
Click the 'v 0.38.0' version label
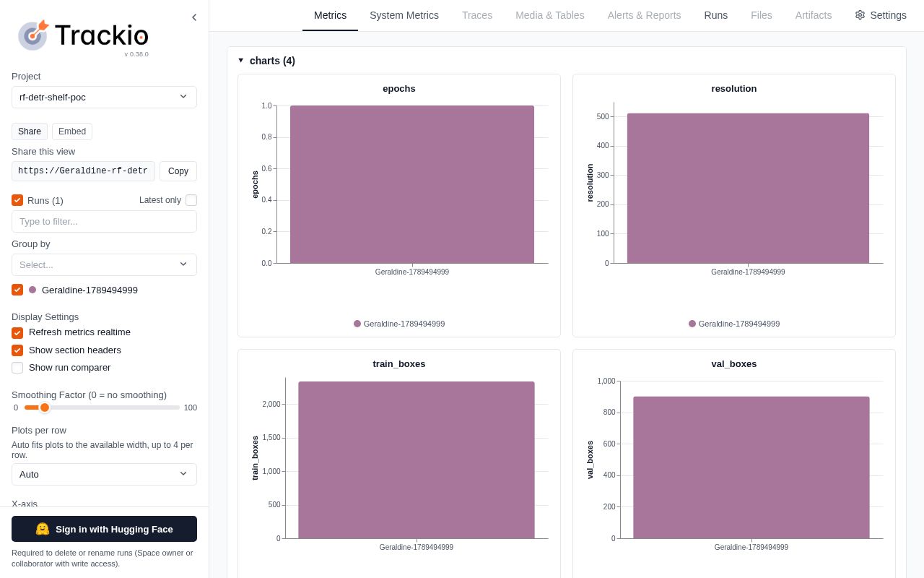[x=136, y=54]
